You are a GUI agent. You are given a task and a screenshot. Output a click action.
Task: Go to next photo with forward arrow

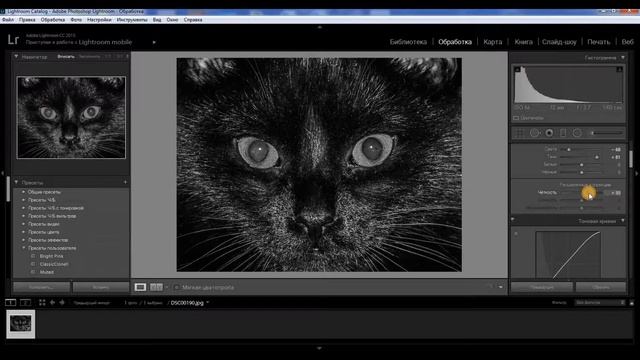pos(62,302)
